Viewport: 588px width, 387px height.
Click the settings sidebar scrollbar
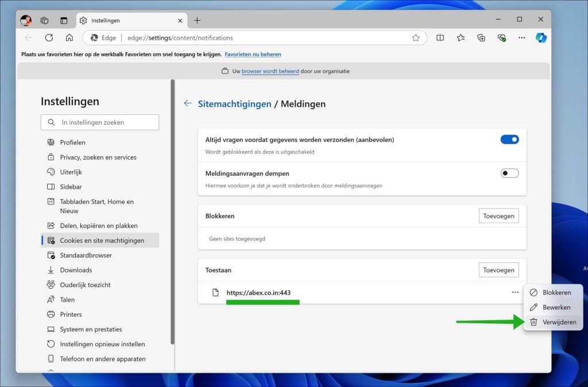172,212
